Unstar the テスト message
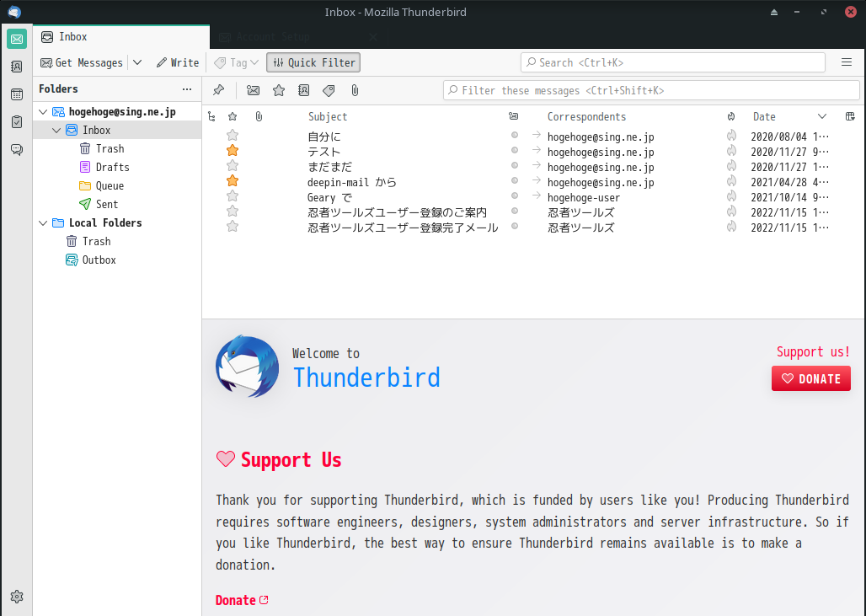The image size is (866, 616). click(233, 150)
